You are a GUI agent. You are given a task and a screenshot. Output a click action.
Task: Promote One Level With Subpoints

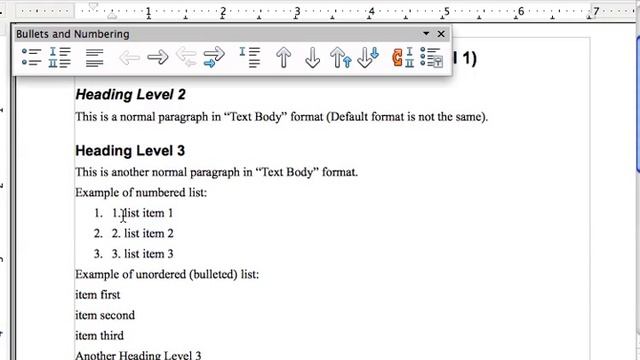[186, 57]
